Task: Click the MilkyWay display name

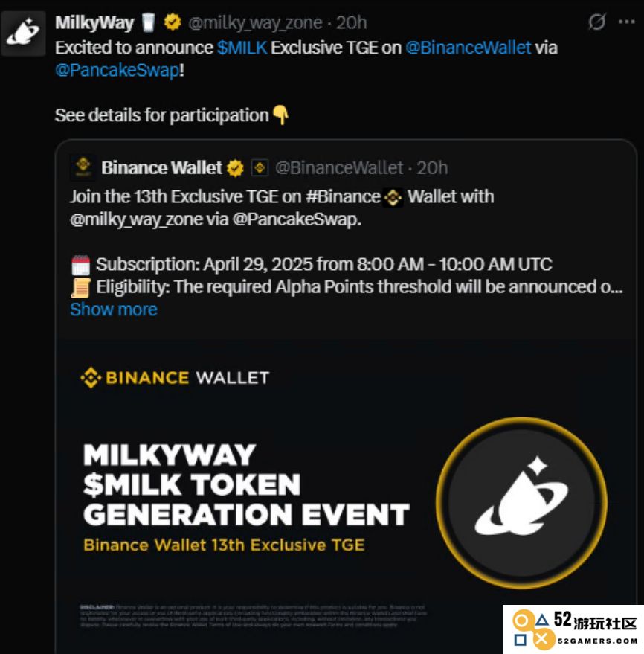Action: pyautogui.click(x=94, y=22)
